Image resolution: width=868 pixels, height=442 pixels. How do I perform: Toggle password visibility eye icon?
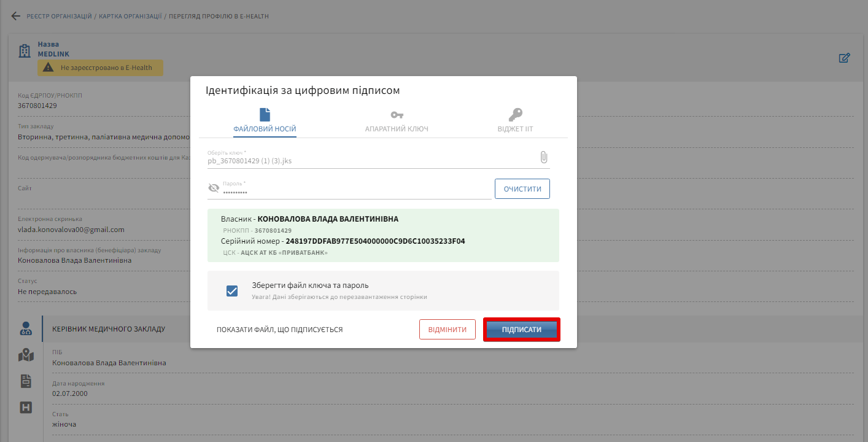214,188
